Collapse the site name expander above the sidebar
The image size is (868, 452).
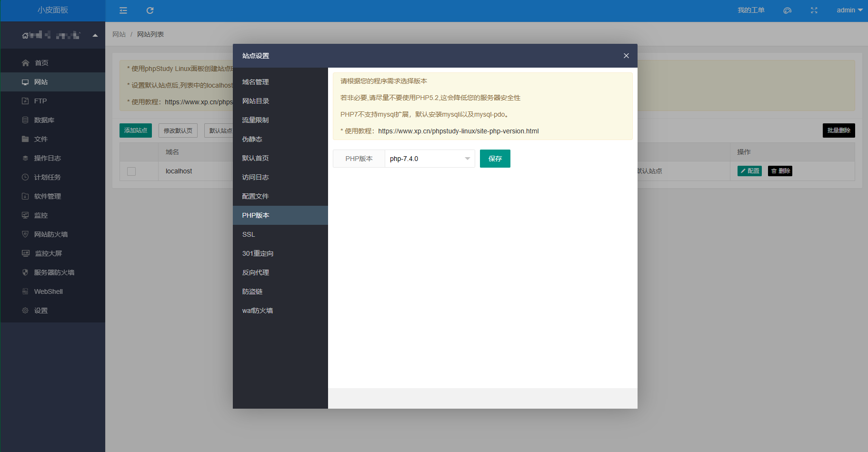point(95,35)
